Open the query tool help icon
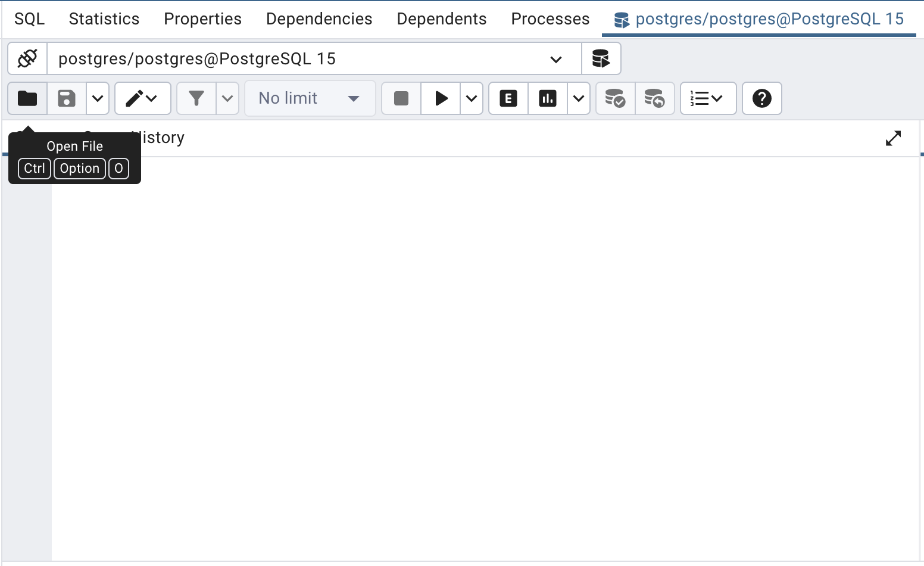Viewport: 924px width, 566px height. coord(761,98)
